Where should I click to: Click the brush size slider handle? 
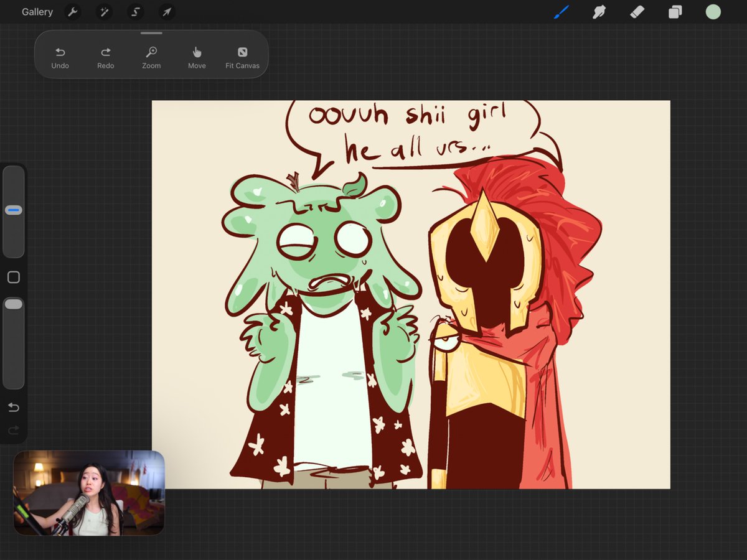[14, 210]
